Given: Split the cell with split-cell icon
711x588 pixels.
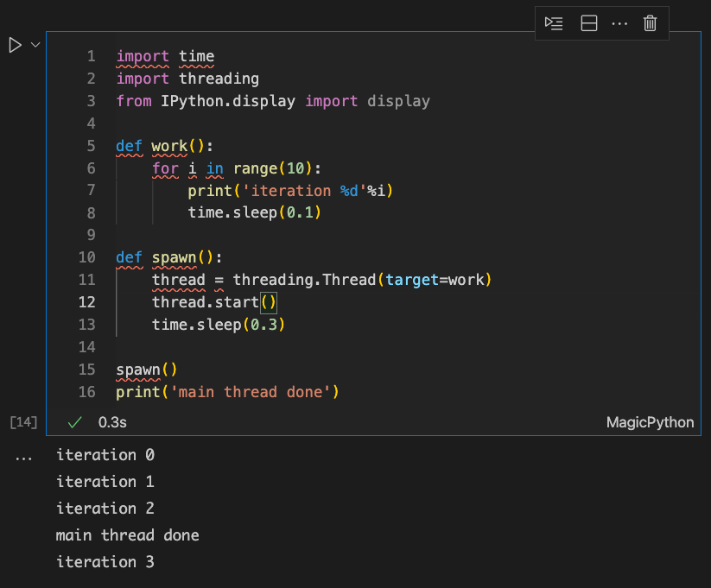Looking at the screenshot, I should (588, 23).
